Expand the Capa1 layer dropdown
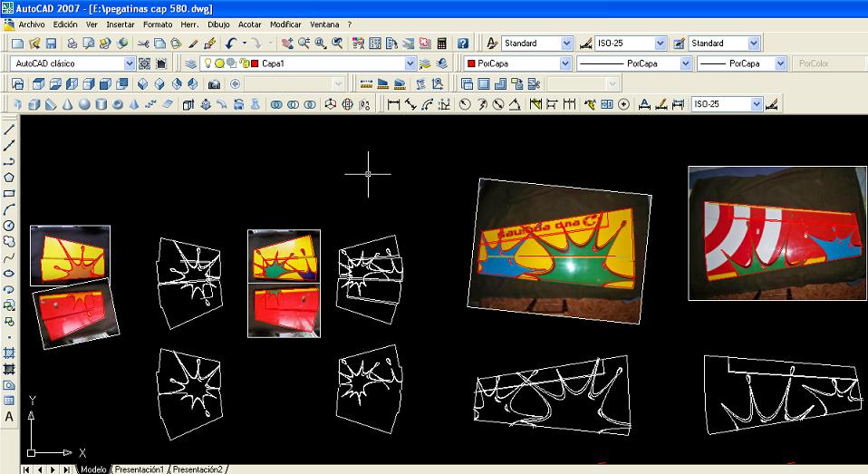Viewport: 868px width, 474px height. (409, 64)
